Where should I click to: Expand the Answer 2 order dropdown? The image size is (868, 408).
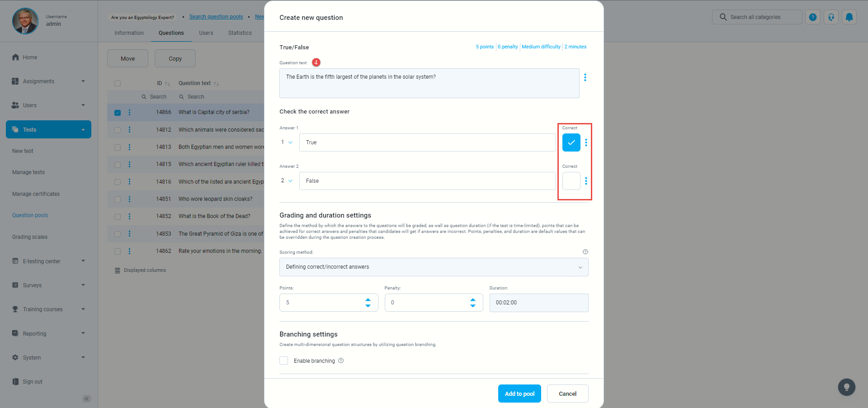[x=287, y=181]
